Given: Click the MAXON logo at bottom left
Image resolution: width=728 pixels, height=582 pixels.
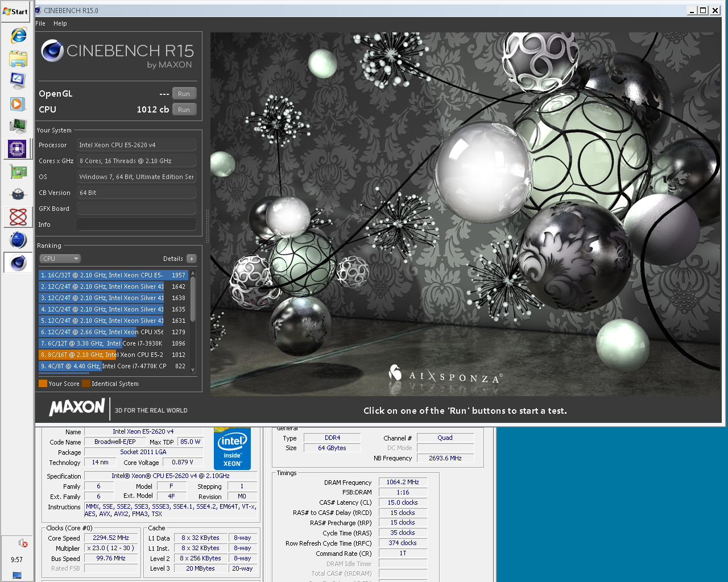Looking at the screenshot, I should pyautogui.click(x=77, y=407).
